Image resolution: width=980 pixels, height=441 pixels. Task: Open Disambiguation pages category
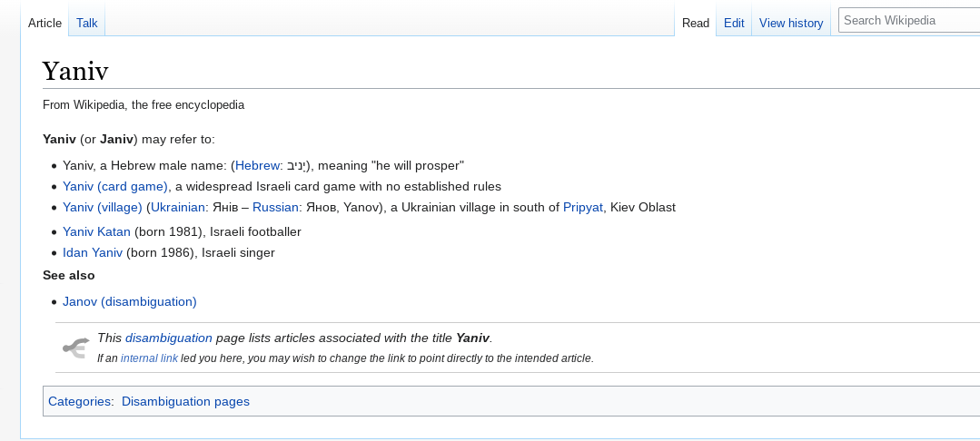click(x=185, y=402)
